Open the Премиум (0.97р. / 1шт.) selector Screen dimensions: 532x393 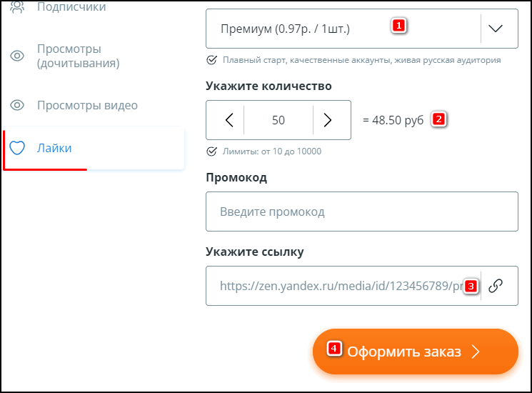coord(343,29)
